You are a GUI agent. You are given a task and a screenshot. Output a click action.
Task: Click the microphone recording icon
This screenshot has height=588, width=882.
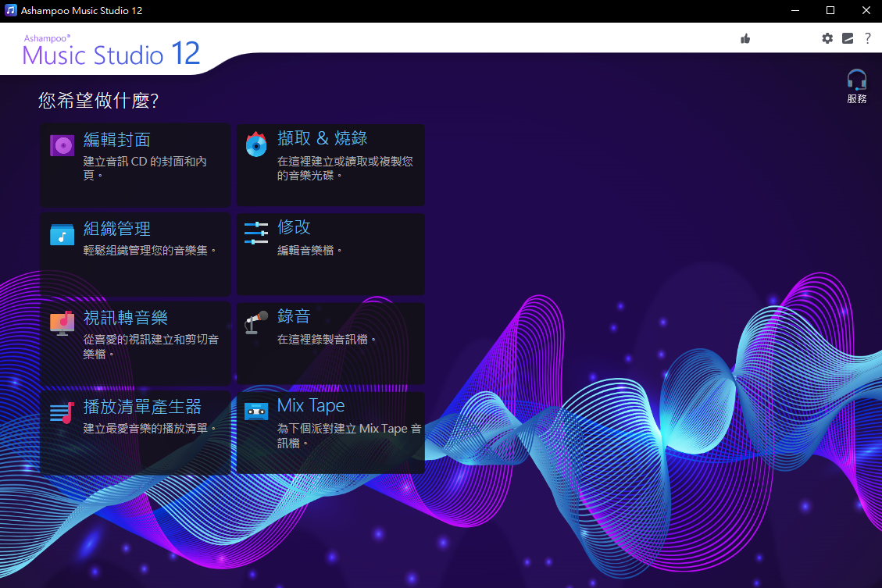tap(256, 322)
